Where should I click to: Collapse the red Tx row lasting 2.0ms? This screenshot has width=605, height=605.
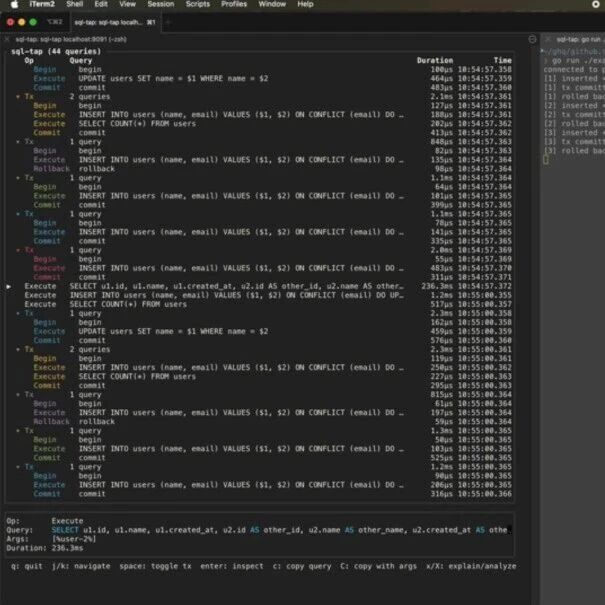point(18,250)
